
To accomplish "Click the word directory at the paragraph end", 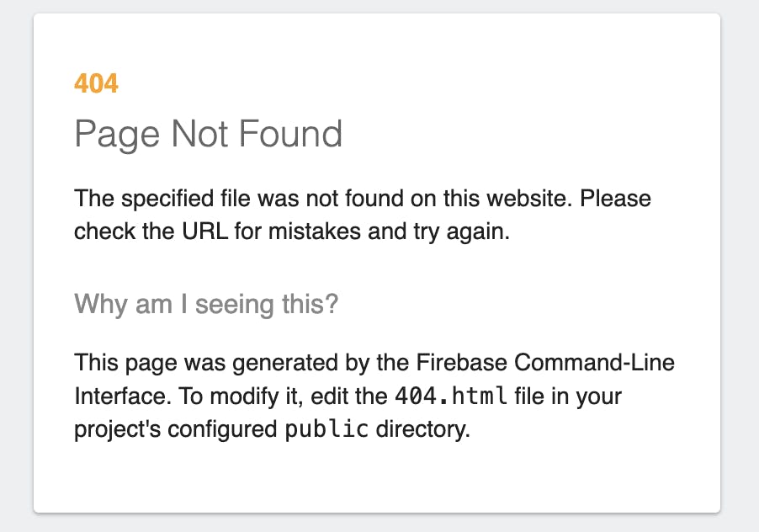I will 422,429.
